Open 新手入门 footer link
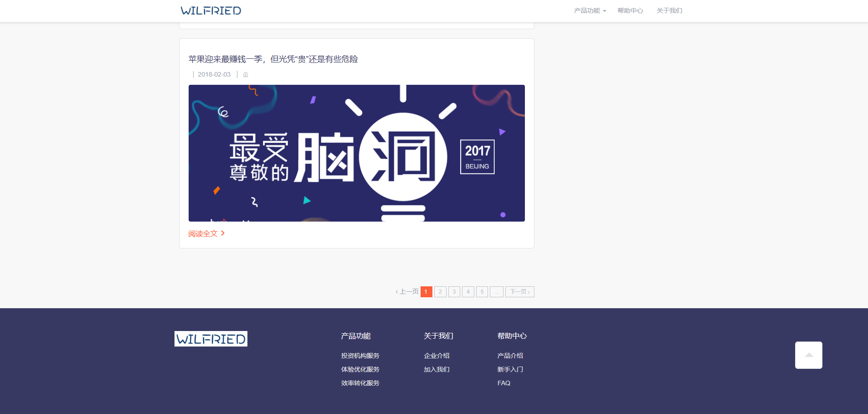Viewport: 868px width, 414px height. [x=510, y=369]
